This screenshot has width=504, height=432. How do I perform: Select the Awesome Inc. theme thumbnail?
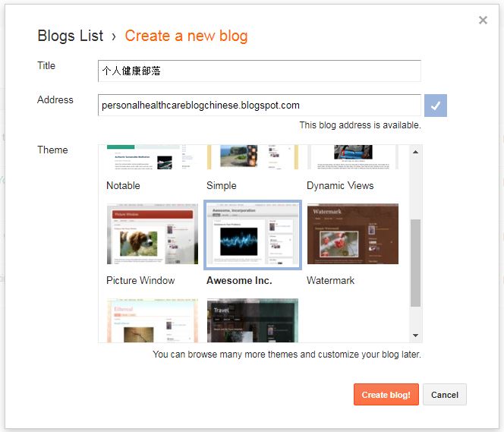[253, 235]
